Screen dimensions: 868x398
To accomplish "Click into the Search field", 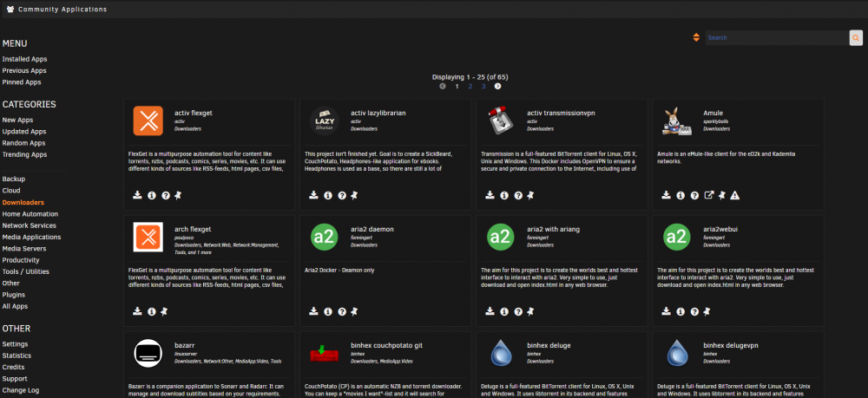I will pyautogui.click(x=777, y=37).
